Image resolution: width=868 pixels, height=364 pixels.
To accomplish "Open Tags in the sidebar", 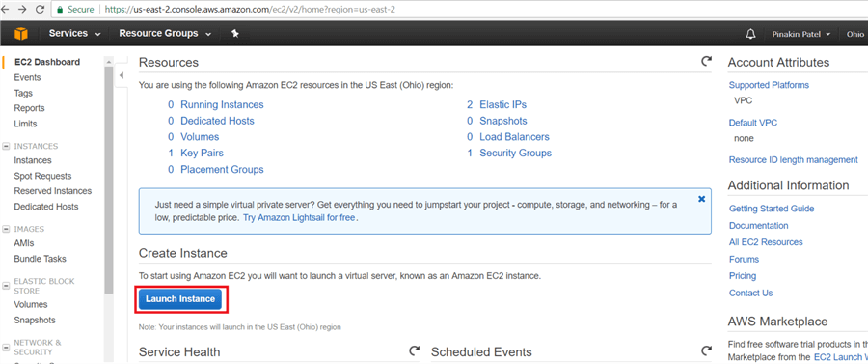I will click(23, 93).
